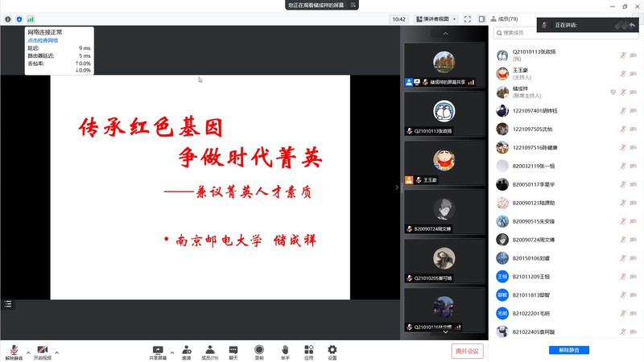The image size is (644, 362).
Task: Click the fullscreen icon next to view dropdown
Action: tap(468, 19)
